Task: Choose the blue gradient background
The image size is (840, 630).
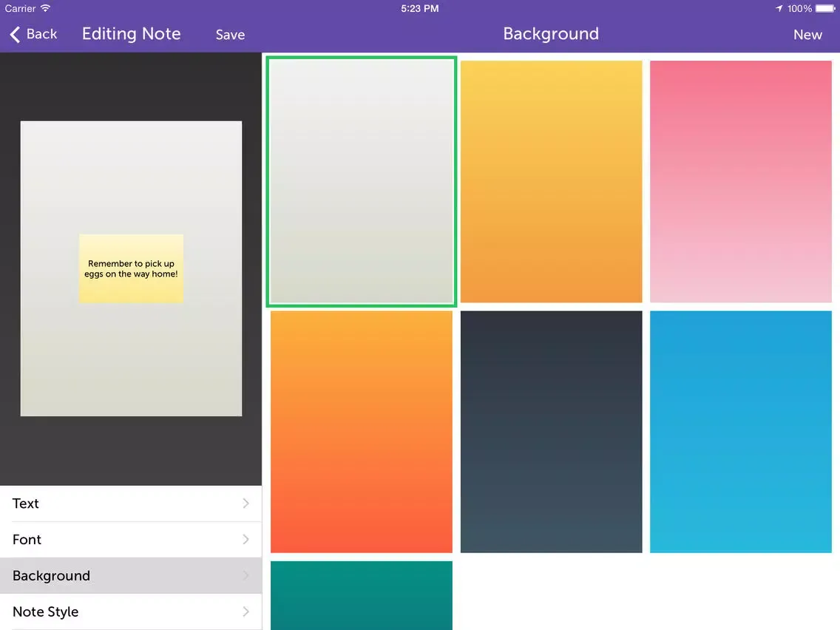Action: [741, 432]
